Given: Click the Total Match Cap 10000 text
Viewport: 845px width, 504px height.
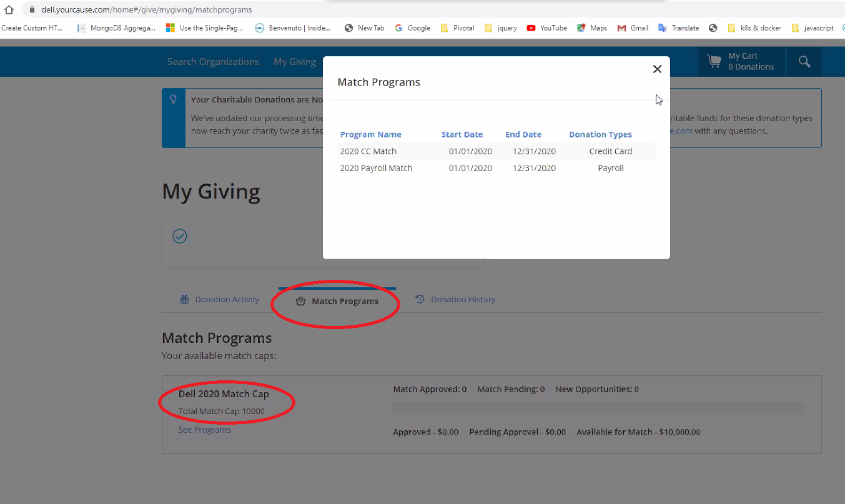Looking at the screenshot, I should pos(222,411).
